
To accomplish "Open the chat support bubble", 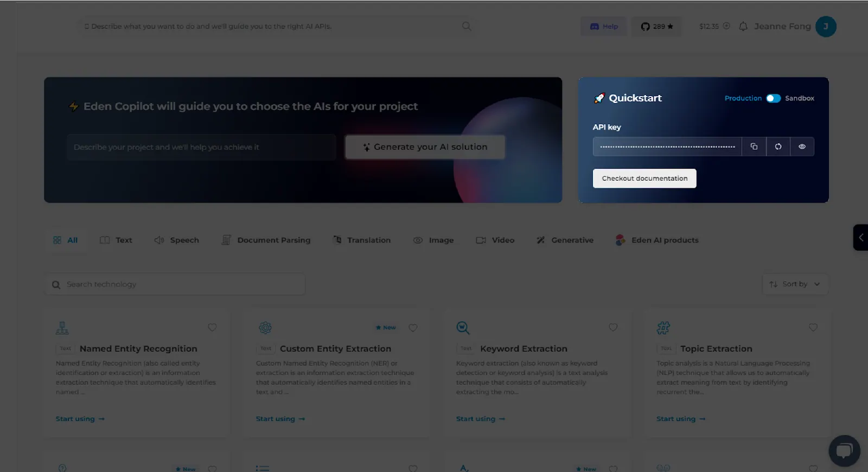I will coord(844,450).
